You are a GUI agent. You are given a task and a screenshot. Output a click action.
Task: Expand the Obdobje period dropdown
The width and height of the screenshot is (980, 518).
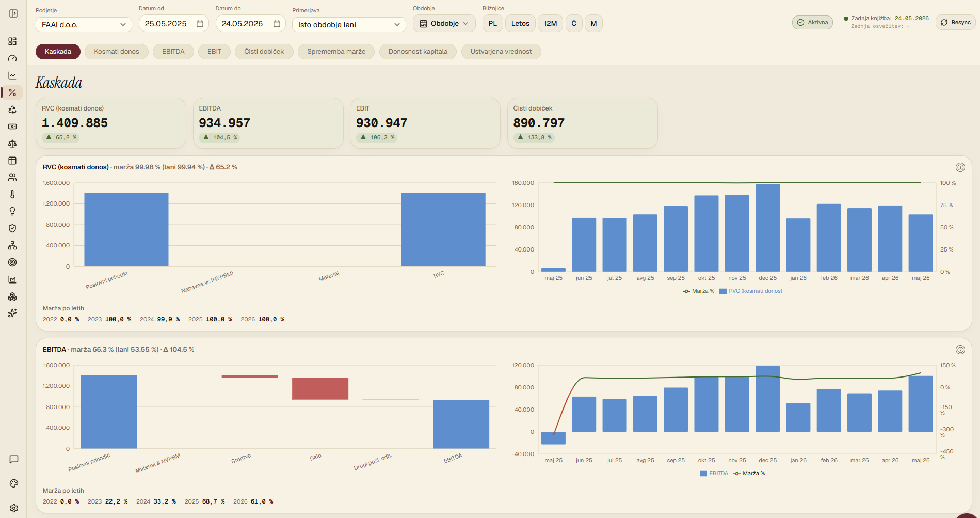(444, 23)
